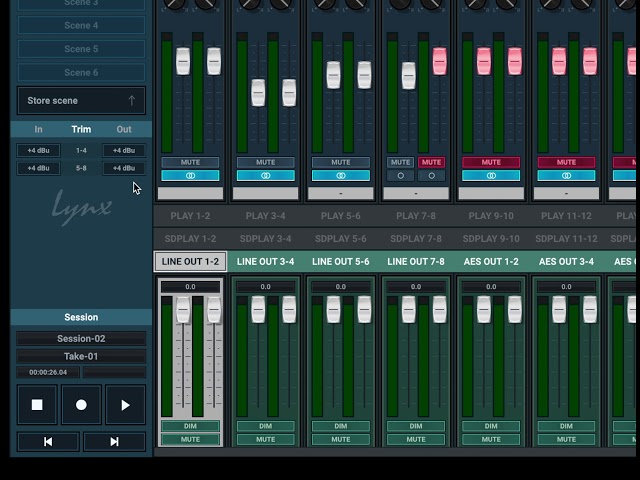Edit the Session-02 name field
This screenshot has width=640, height=480.
click(x=81, y=338)
